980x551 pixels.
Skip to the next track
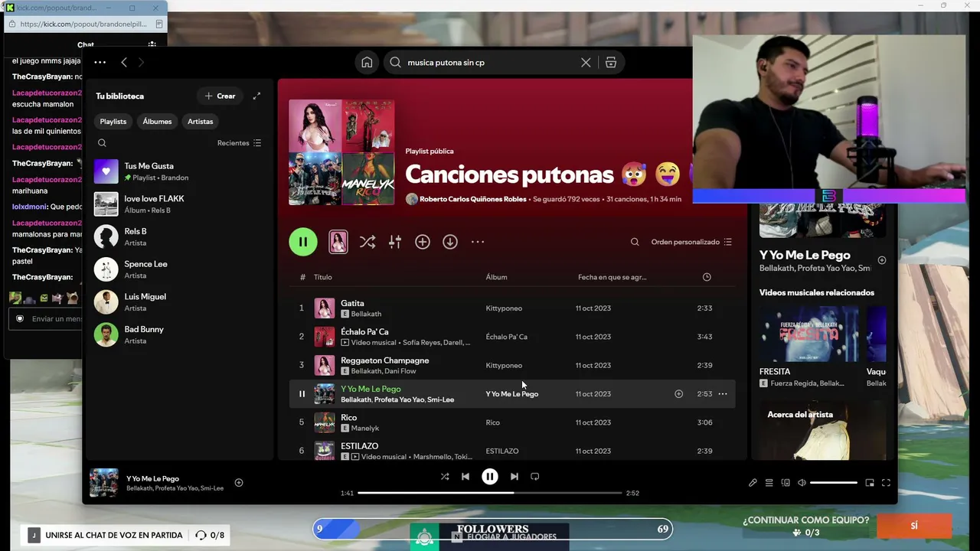[x=514, y=477]
